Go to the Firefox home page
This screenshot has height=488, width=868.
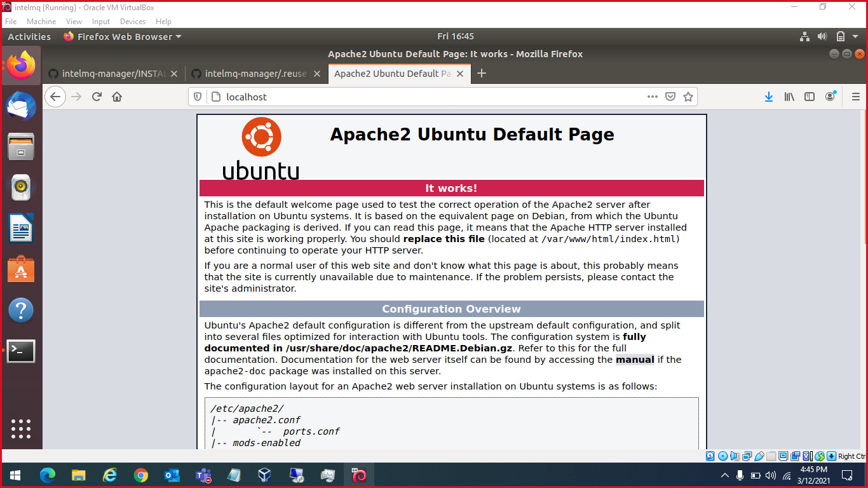tap(117, 97)
